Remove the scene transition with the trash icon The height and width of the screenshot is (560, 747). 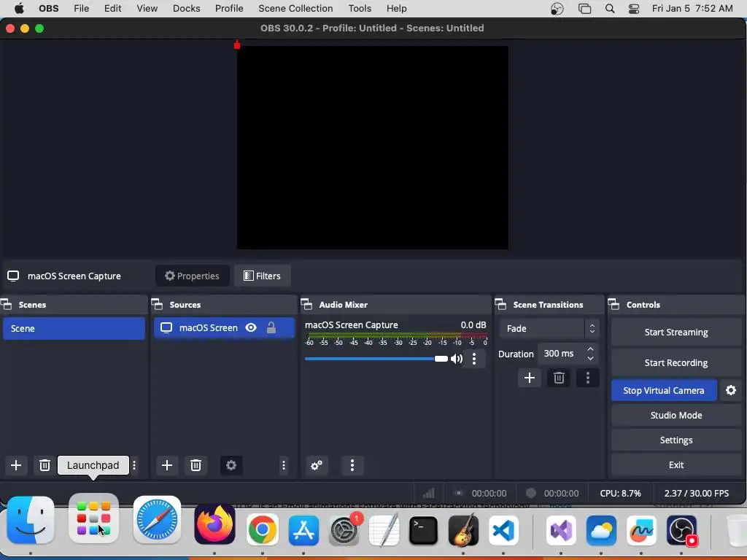pos(559,378)
